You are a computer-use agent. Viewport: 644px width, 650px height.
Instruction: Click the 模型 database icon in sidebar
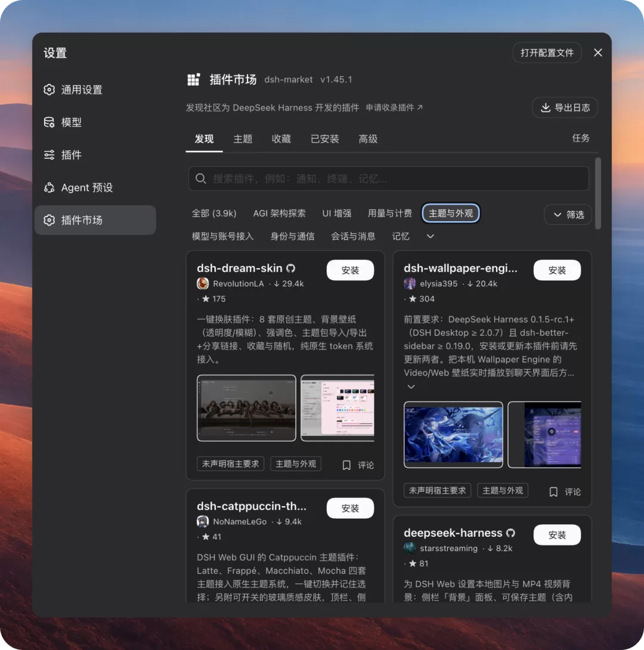click(x=49, y=122)
